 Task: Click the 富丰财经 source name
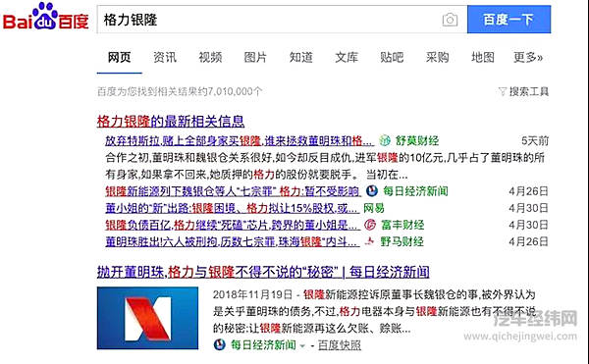click(402, 225)
